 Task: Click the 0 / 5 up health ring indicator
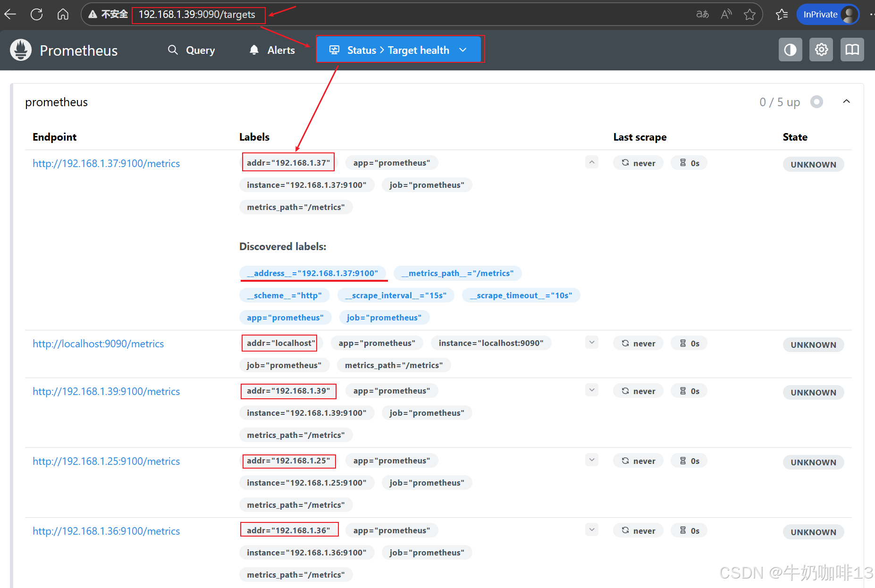pos(816,102)
